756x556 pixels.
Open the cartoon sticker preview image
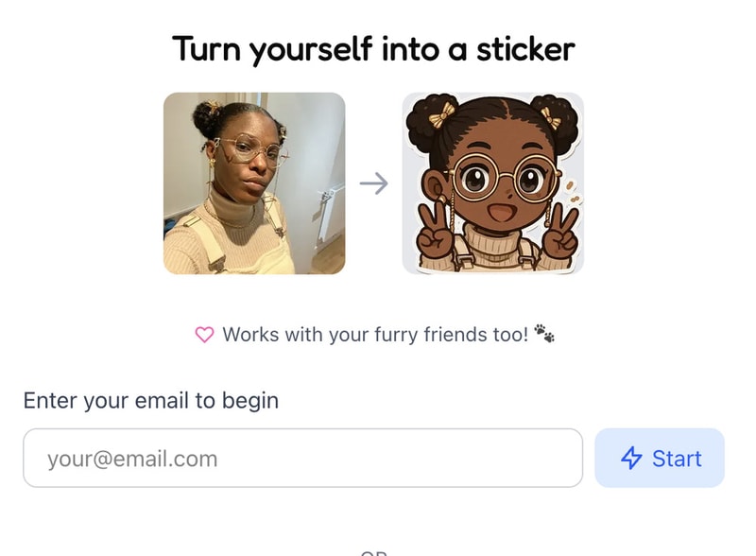click(493, 183)
